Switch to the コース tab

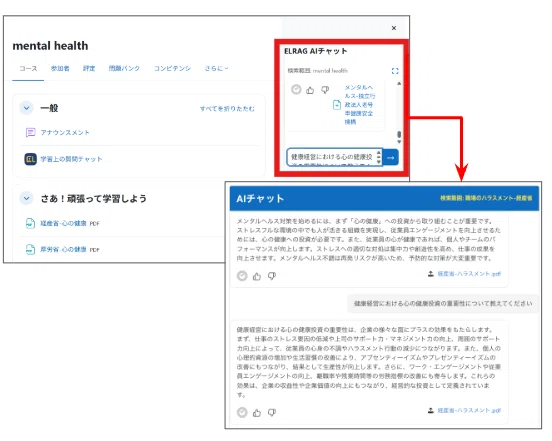coord(28,68)
